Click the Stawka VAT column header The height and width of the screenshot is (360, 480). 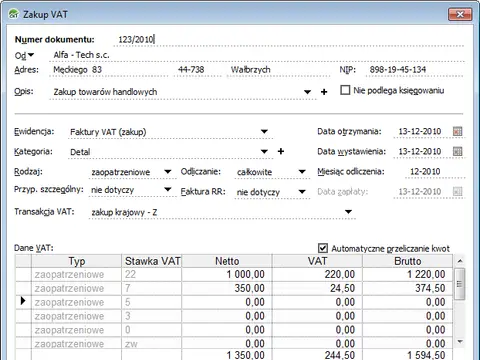[x=152, y=261]
